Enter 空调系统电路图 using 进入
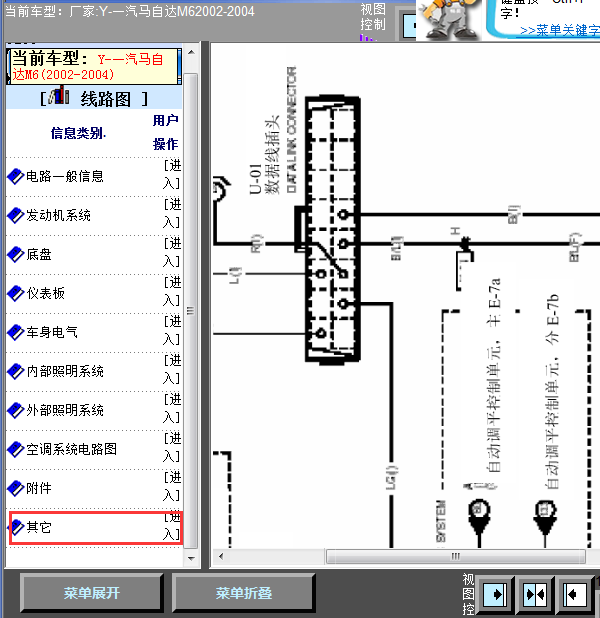The height and width of the screenshot is (618, 600). (172, 447)
